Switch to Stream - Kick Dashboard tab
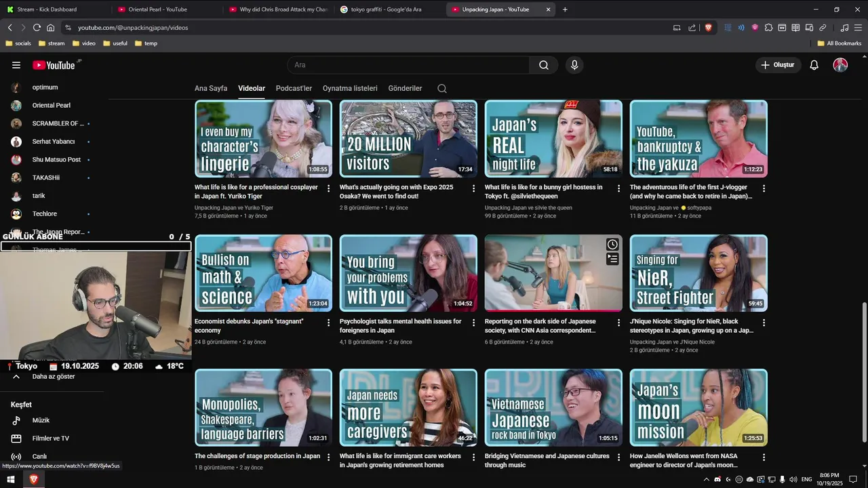Screen dimensions: 868x488 pos(56,9)
